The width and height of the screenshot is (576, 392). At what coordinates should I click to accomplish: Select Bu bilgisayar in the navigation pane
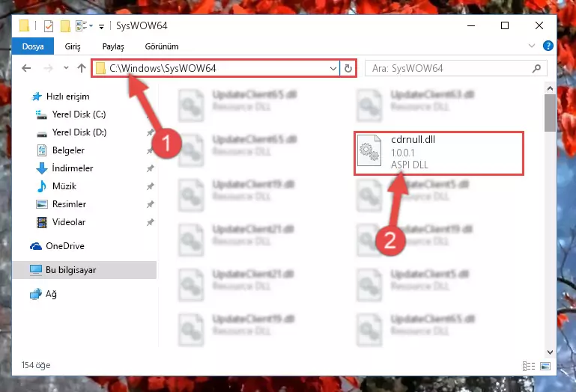pyautogui.click(x=85, y=270)
